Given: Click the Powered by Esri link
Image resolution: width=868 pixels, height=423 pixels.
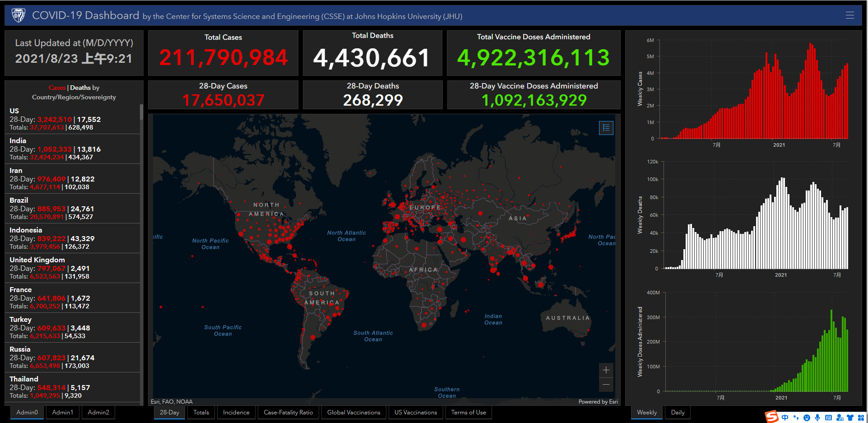Looking at the screenshot, I should coord(598,401).
